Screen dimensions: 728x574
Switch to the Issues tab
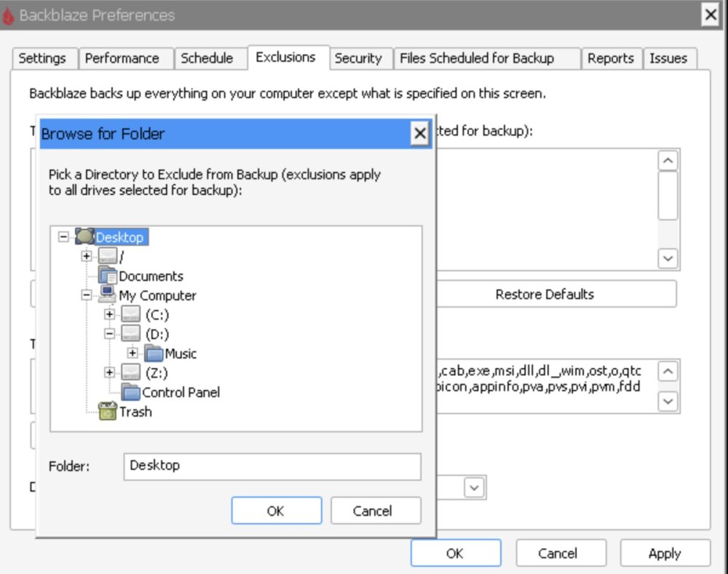point(668,58)
